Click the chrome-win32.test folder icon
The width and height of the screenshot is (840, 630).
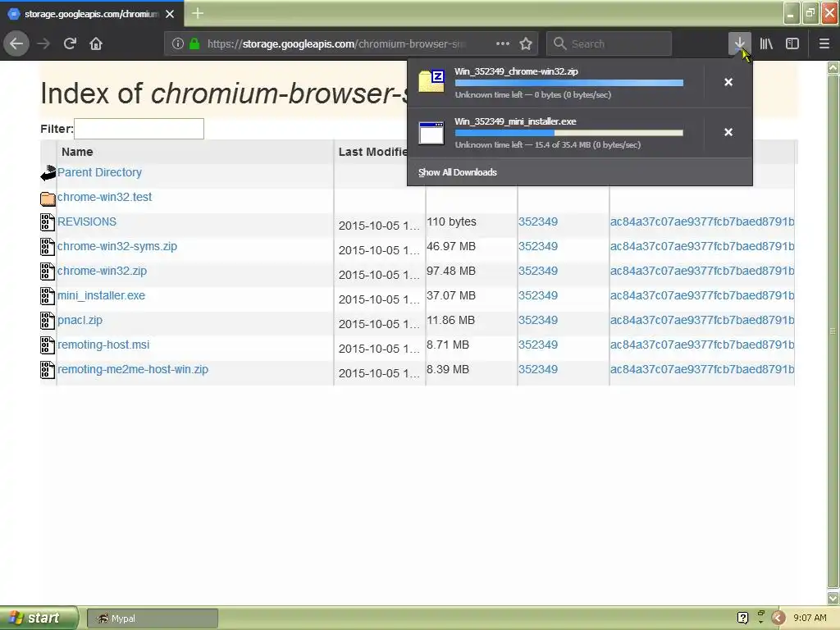48,199
